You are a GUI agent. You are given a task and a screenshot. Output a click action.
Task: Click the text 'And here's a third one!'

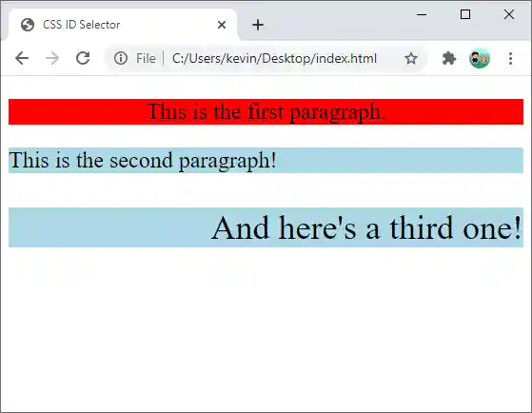[366, 227]
